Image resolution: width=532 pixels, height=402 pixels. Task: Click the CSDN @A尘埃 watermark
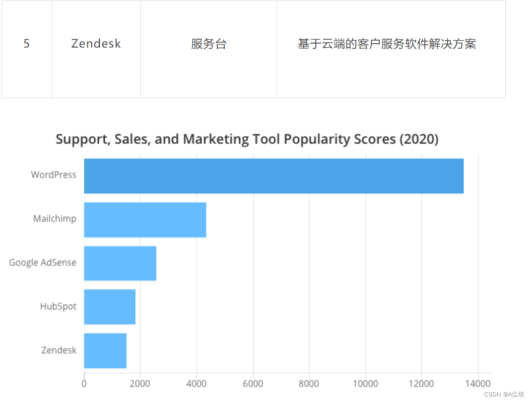(504, 395)
